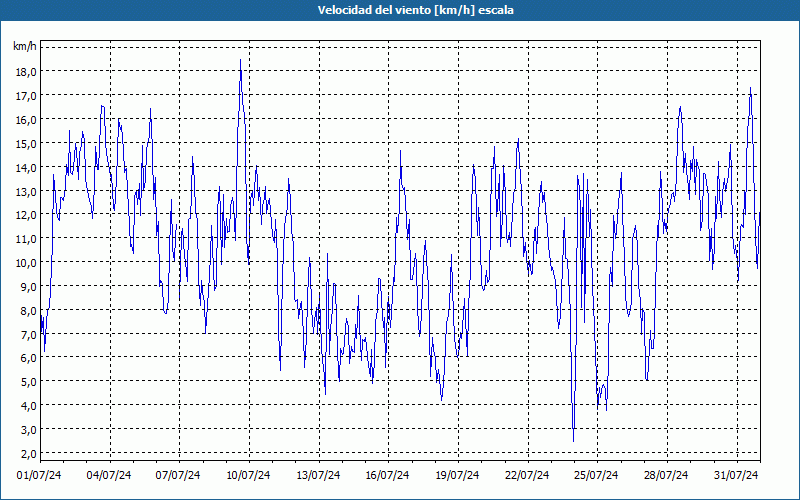Click the 10,0 y-axis value
Image resolution: width=800 pixels, height=500 pixels.
(x=26, y=263)
